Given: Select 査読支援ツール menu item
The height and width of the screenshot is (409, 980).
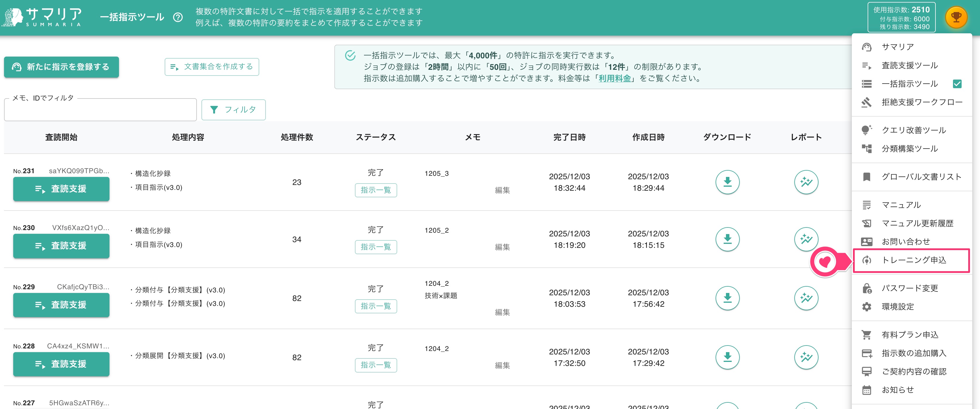Looking at the screenshot, I should coord(912,65).
